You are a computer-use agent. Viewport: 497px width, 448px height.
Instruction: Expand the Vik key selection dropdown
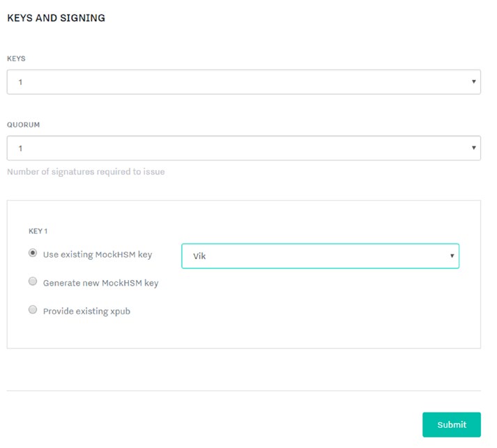point(320,256)
